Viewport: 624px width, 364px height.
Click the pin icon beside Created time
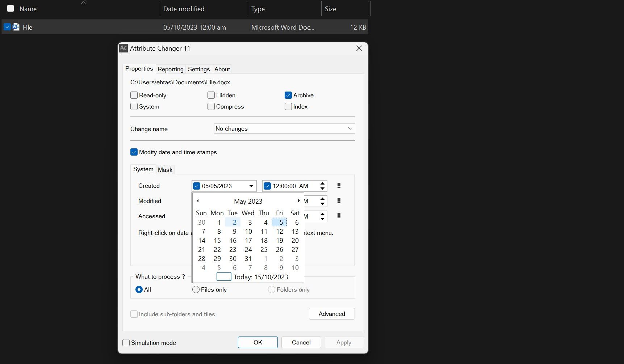point(339,186)
